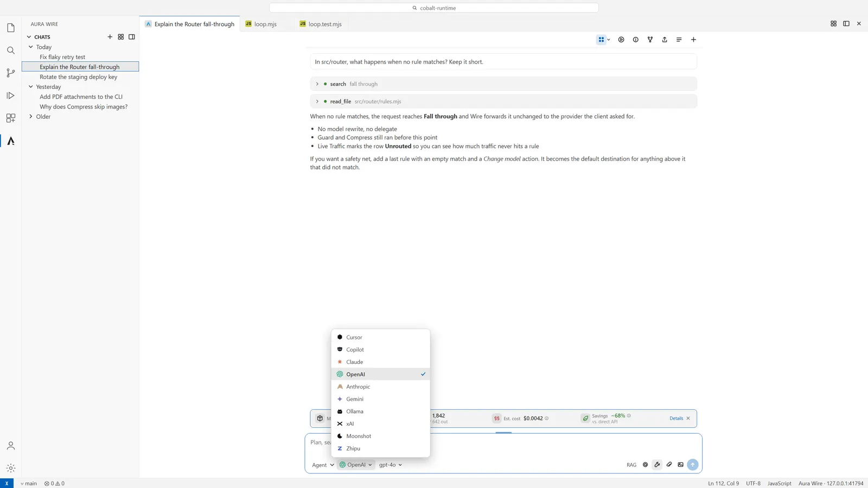Choose Copilot from provider menu

point(380,350)
